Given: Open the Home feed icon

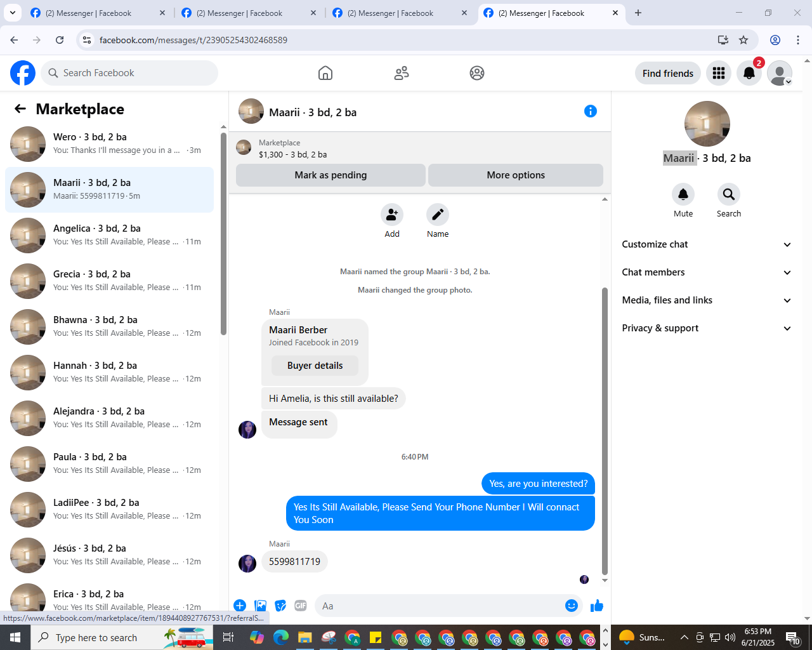Looking at the screenshot, I should [x=325, y=73].
